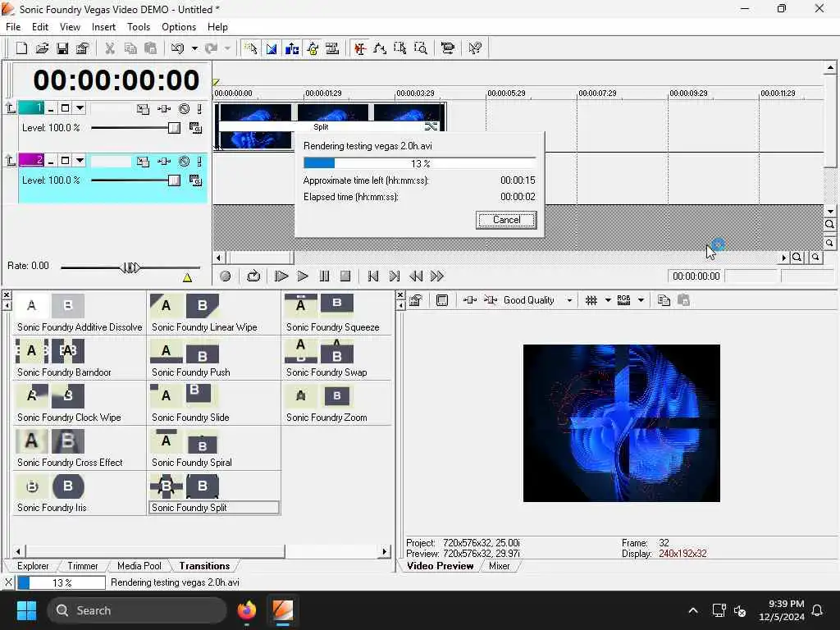This screenshot has width=840, height=630.
Task: Open notification bell in system tray
Action: [818, 610]
